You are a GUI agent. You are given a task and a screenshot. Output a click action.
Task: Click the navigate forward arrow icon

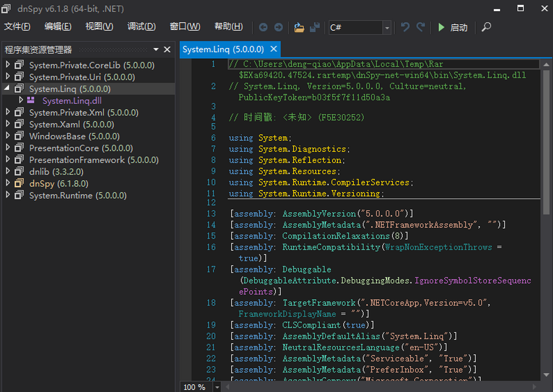[x=278, y=28]
